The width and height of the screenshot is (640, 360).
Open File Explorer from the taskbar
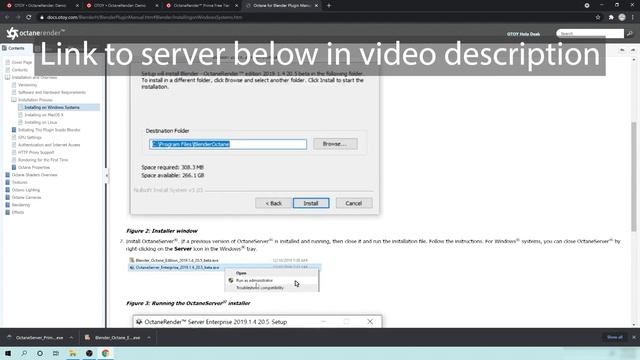pos(73,353)
